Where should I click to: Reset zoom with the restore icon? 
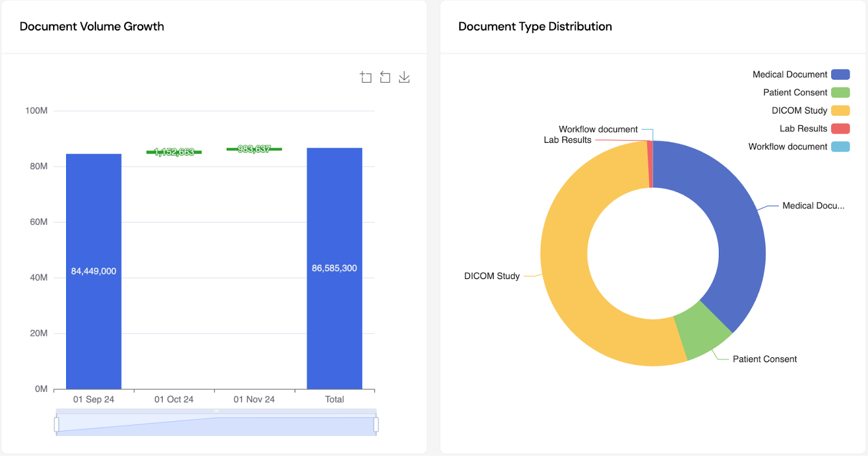coord(385,77)
